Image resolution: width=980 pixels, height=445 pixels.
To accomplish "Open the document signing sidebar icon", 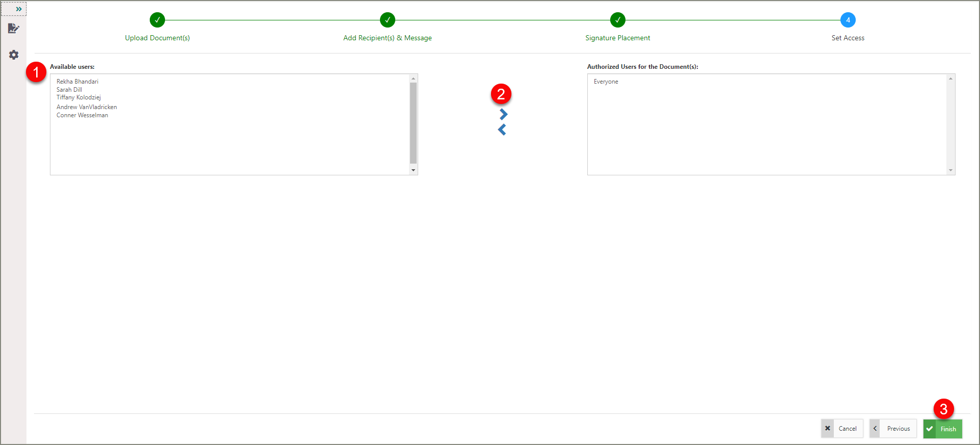I will pyautogui.click(x=14, y=29).
